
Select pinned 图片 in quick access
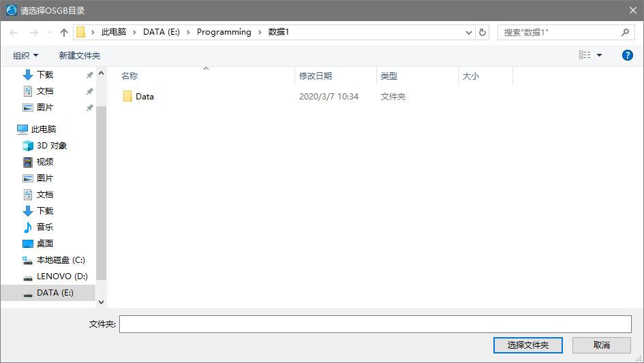[x=45, y=108]
